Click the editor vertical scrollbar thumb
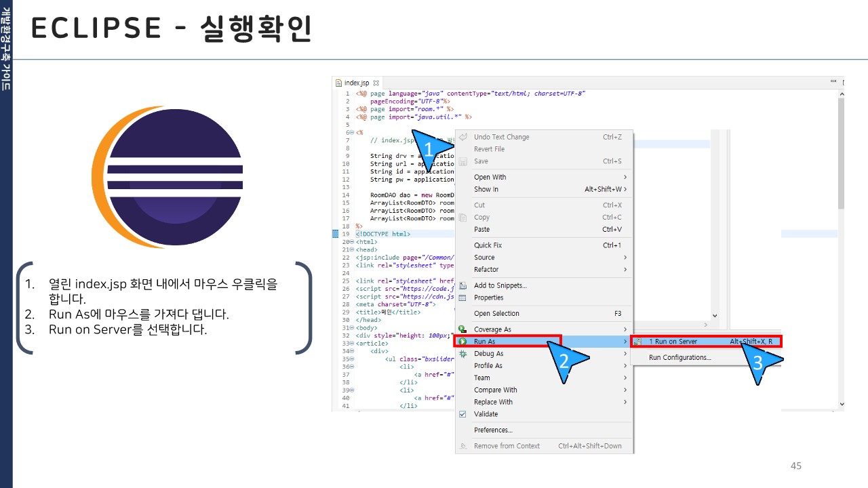The width and height of the screenshot is (868, 488). pyautogui.click(x=842, y=154)
